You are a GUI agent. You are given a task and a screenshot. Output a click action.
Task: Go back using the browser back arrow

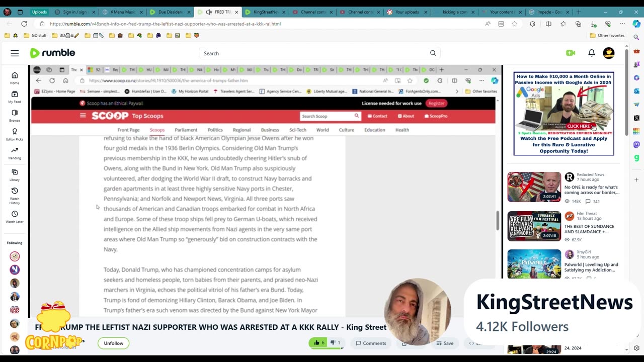coord(9,24)
